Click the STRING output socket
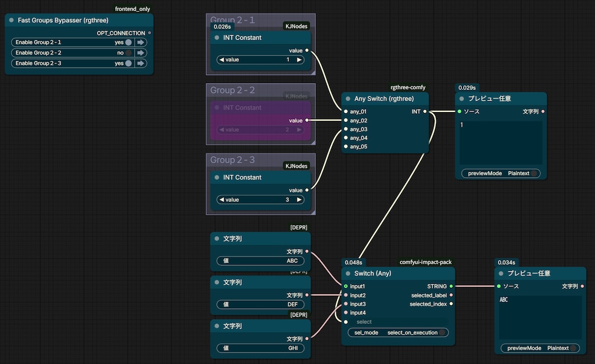Screen dimensions: 595x364 [451, 286]
